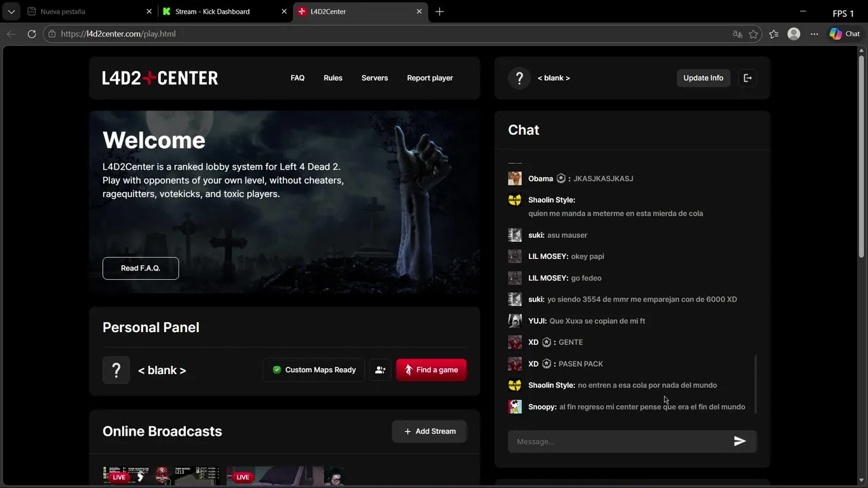The width and height of the screenshot is (868, 488).
Task: Click LIL MOSEY's 'okey papi' message
Action: tap(587, 257)
